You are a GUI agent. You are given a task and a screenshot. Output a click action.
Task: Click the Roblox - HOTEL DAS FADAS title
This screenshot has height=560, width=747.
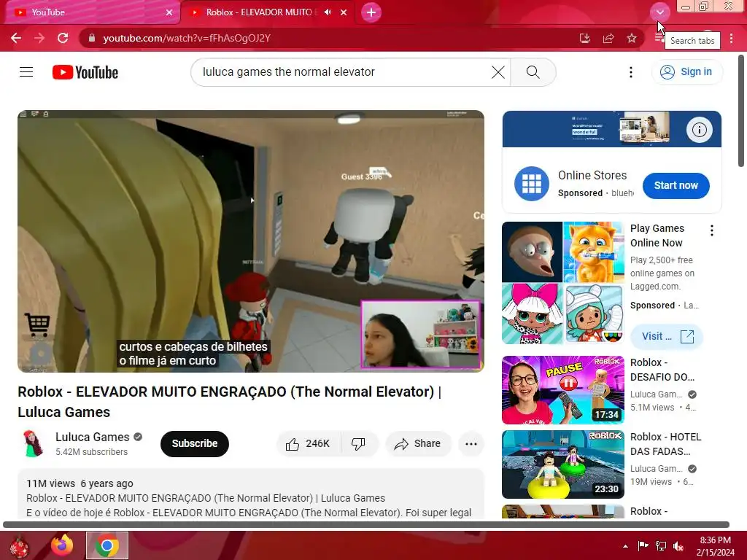tap(665, 444)
